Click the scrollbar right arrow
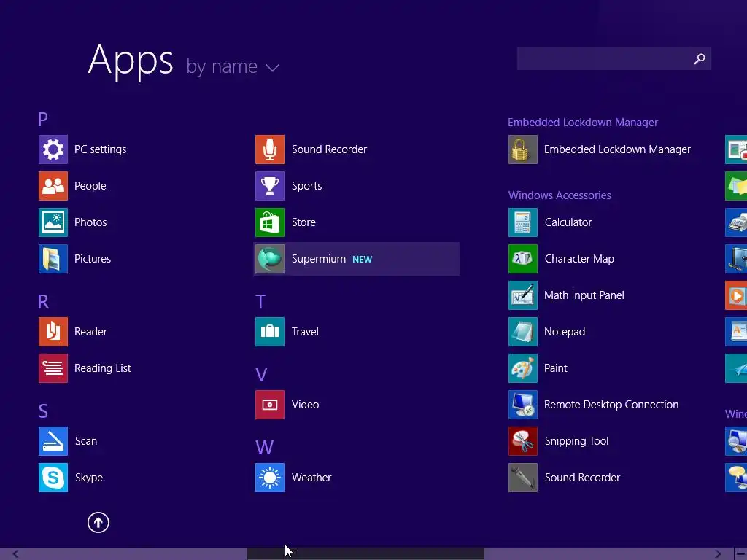The height and width of the screenshot is (560, 747). point(718,554)
